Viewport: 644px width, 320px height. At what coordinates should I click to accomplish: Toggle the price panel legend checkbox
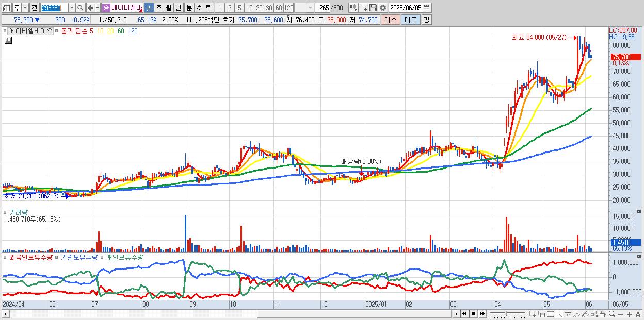(6, 31)
